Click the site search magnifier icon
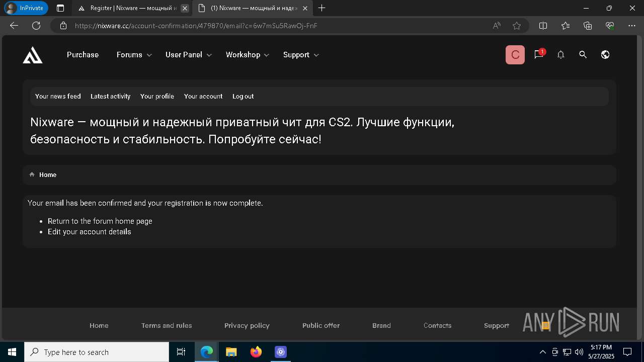 coord(583,55)
